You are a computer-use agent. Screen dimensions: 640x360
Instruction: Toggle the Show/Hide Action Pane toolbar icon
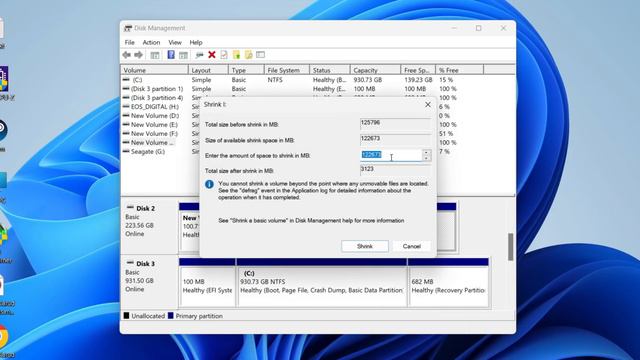pos(183,55)
